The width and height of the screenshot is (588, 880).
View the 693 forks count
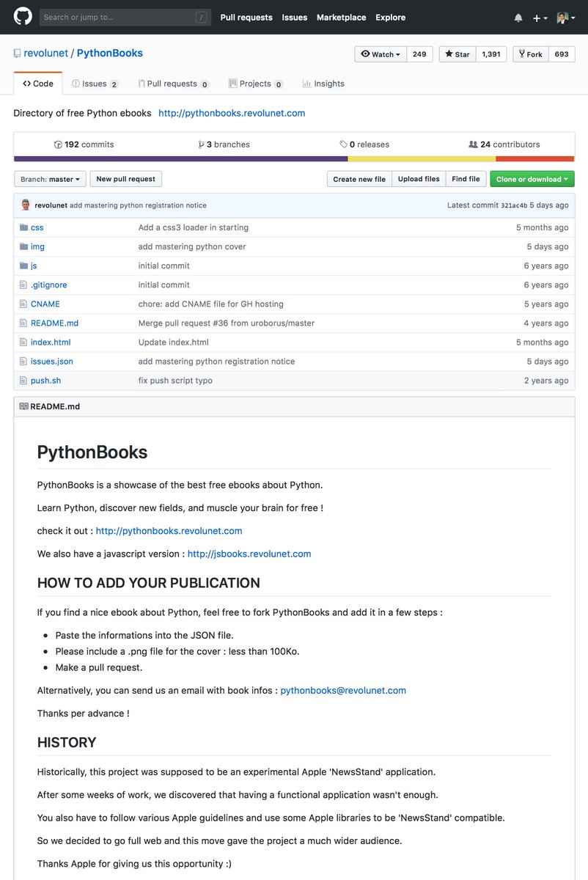(x=562, y=54)
